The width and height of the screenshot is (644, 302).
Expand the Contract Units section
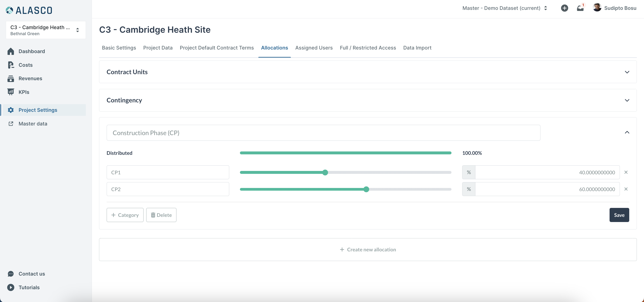point(627,72)
